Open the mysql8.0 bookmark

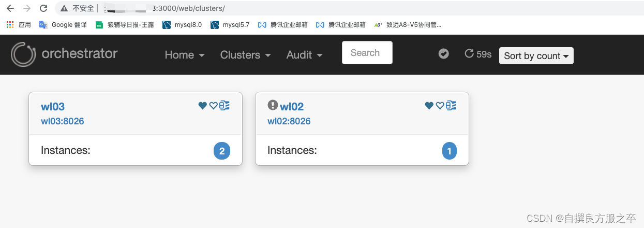pos(182,24)
